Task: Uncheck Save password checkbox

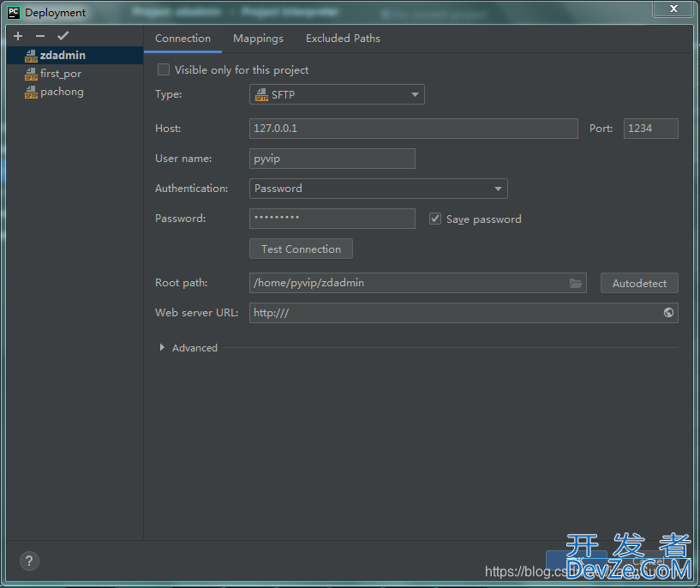Action: 434,219
